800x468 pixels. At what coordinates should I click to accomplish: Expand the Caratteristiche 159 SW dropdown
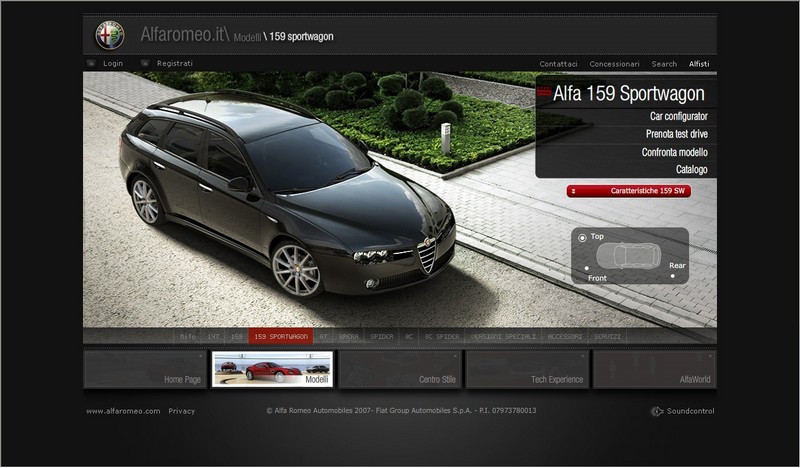pos(629,191)
